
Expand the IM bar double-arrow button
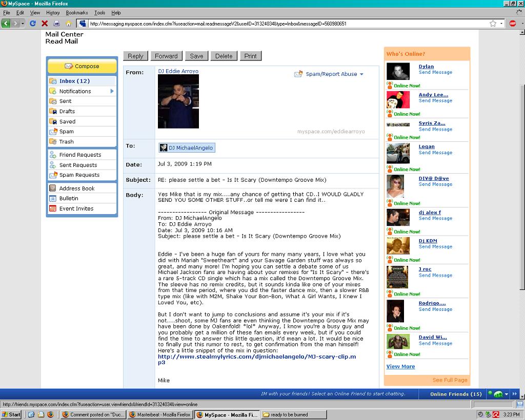coord(515,394)
